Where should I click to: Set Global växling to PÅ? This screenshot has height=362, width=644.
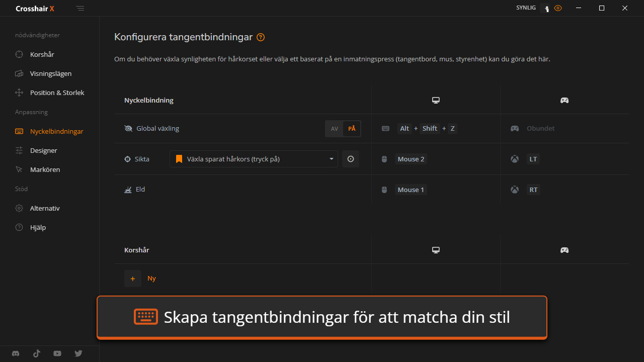point(352,129)
